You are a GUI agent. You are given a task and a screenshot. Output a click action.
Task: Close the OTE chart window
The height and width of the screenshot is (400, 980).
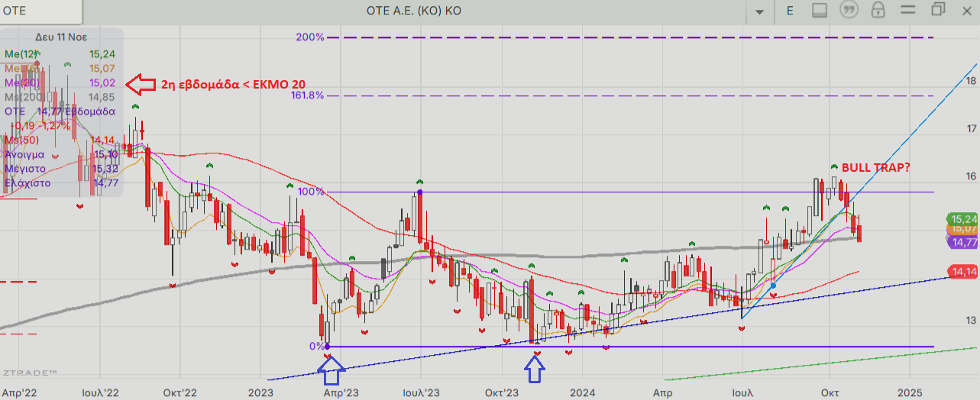coord(967,10)
